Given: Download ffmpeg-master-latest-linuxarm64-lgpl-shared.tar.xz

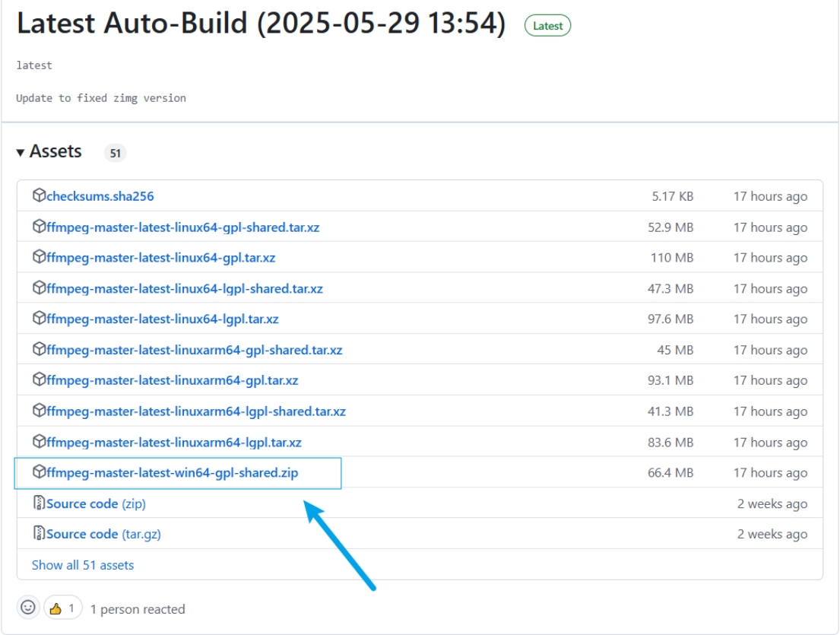Looking at the screenshot, I should pos(195,411).
